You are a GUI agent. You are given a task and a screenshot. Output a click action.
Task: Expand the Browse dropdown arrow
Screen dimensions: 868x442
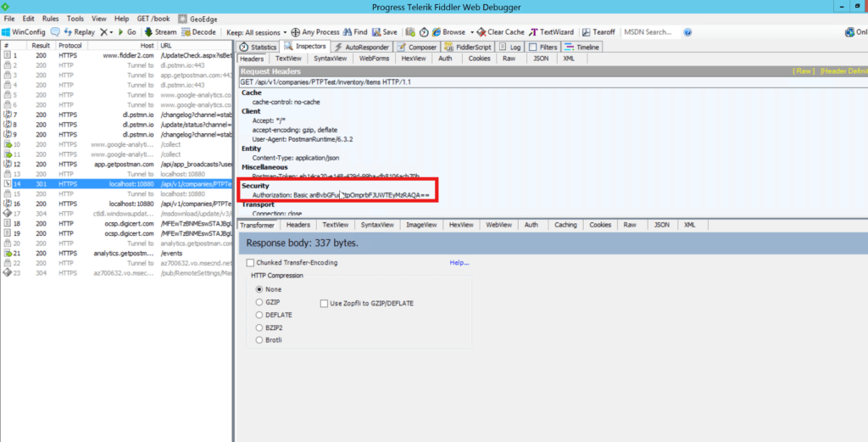[472, 32]
